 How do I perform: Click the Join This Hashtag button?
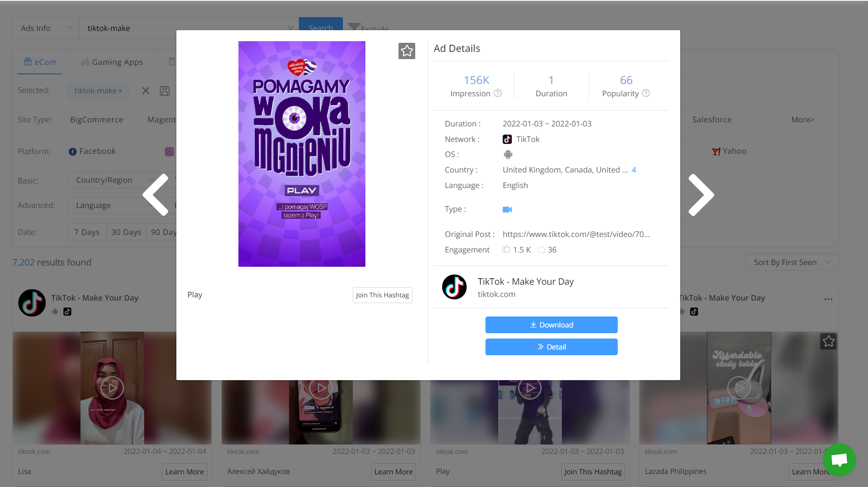(382, 295)
